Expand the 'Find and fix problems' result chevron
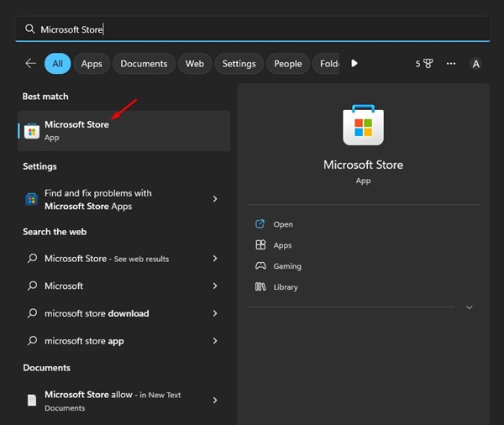Screen dimensions: 504x425 tap(215, 199)
